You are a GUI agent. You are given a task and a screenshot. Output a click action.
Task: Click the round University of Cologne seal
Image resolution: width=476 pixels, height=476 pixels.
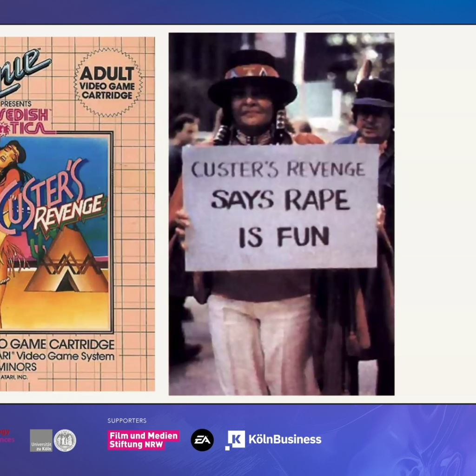point(65,440)
